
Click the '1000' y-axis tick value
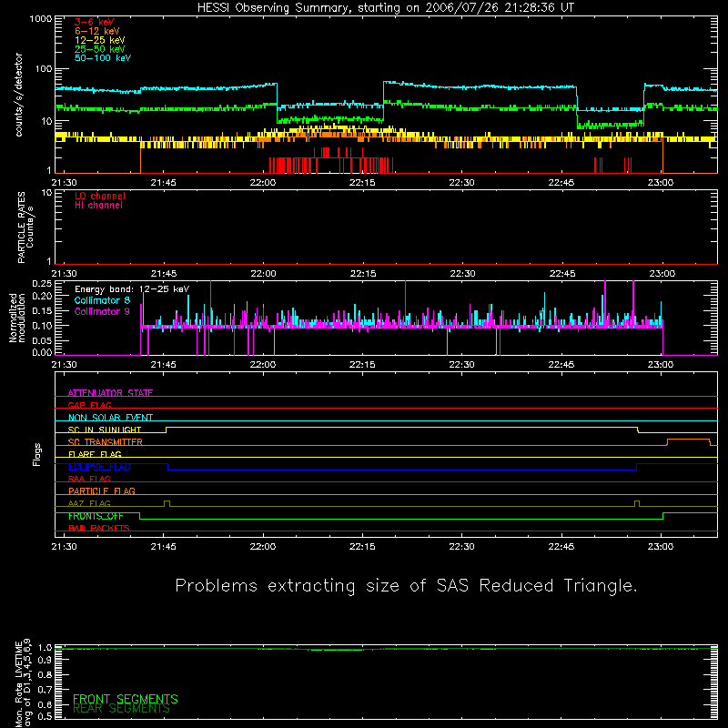point(41,19)
